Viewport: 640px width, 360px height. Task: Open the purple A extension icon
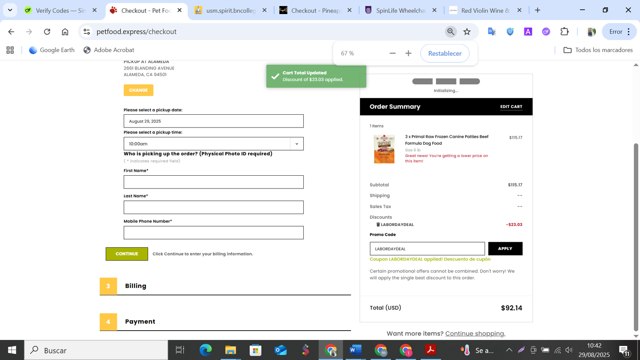528,31
